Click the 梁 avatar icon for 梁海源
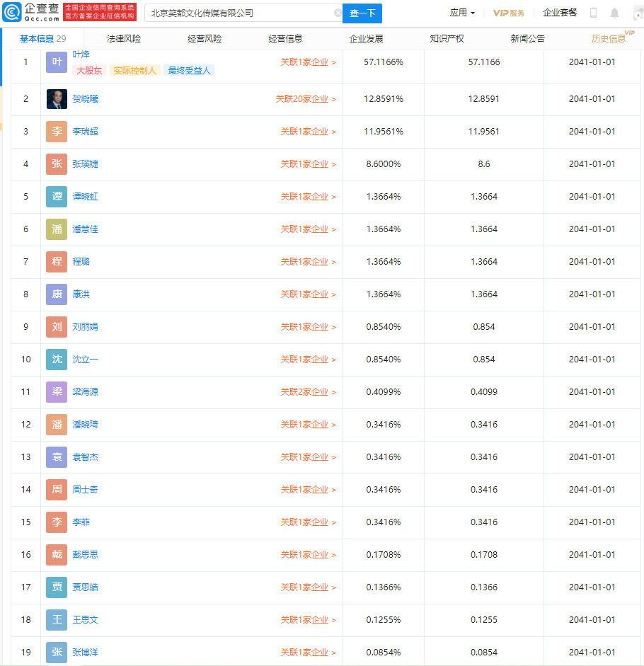This screenshot has height=666, width=644. [57, 392]
